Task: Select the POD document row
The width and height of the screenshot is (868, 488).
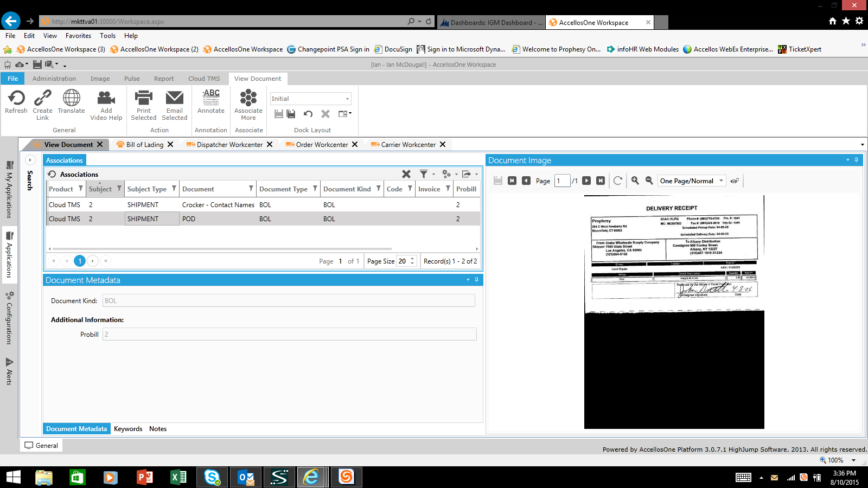Action: [263, 219]
